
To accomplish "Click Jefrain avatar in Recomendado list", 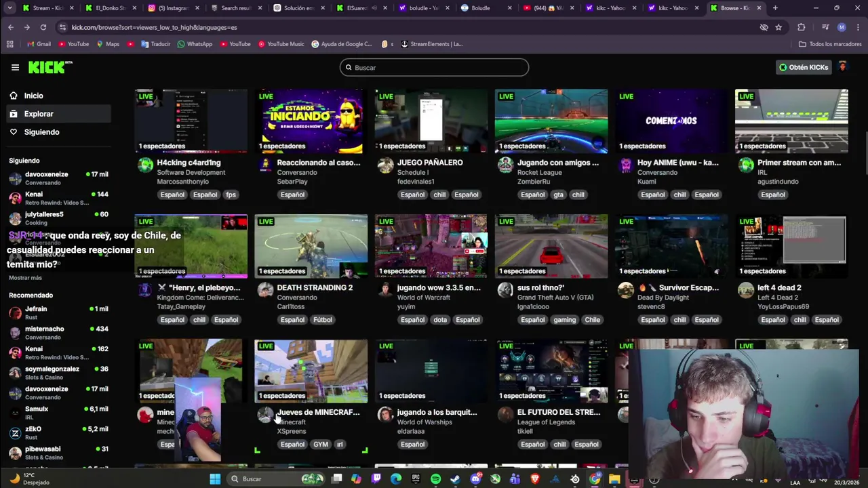I will click(x=15, y=313).
